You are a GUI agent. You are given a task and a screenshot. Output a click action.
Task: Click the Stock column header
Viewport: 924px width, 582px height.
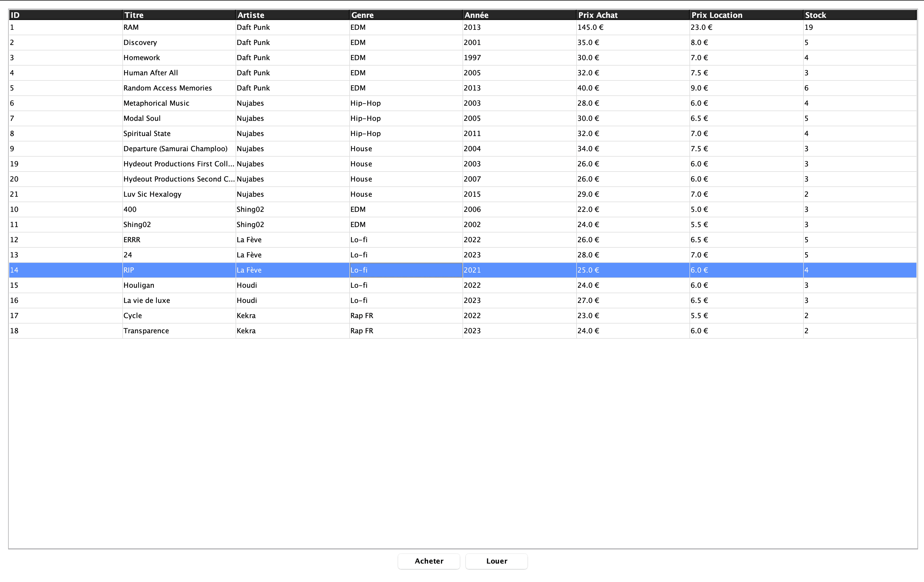pyautogui.click(x=860, y=15)
